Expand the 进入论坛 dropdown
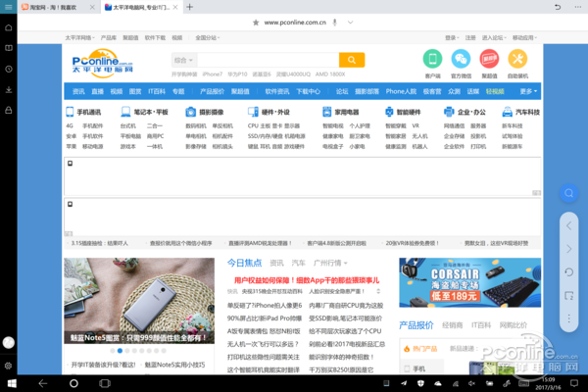588x392 pixels. [494, 38]
